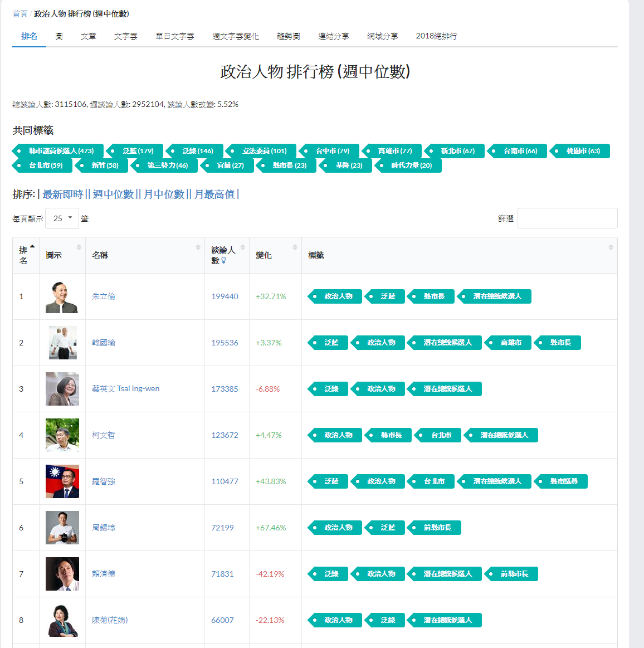This screenshot has width=644, height=648.
Task: Click 195536 discussion count for 韓國瑜
Action: (225, 343)
